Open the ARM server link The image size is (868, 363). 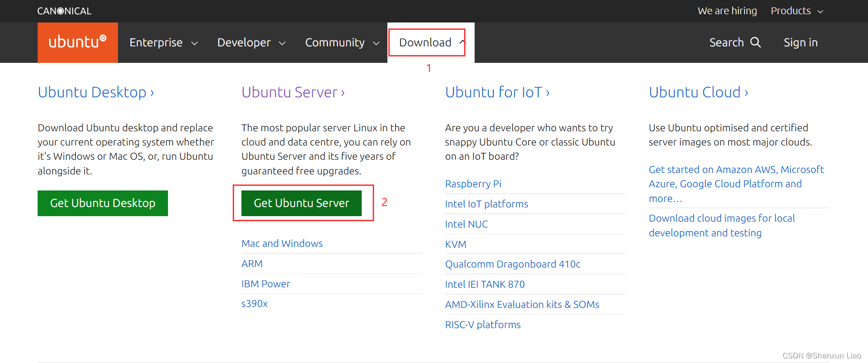(252, 264)
